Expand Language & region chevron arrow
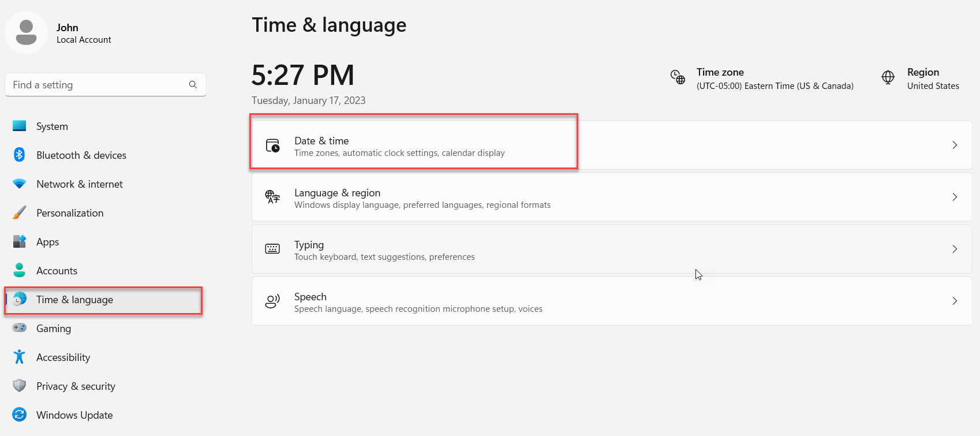Screen dimensions: 980x436 point(955,197)
